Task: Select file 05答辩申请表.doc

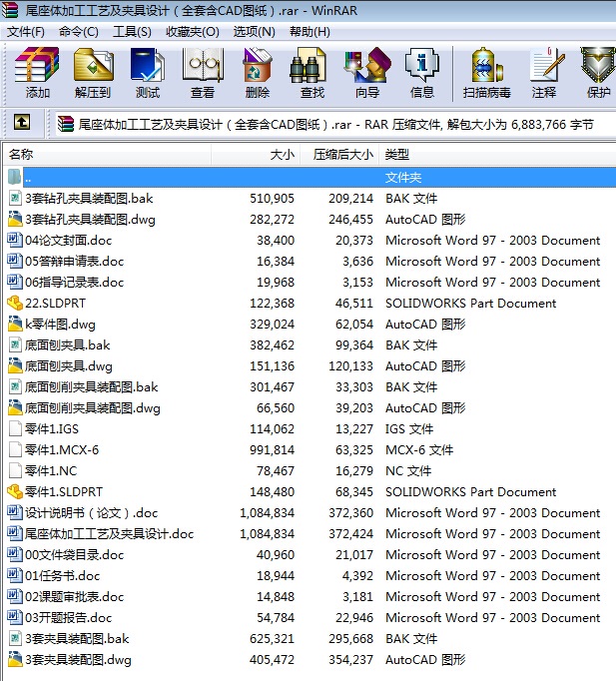Action: [74, 261]
